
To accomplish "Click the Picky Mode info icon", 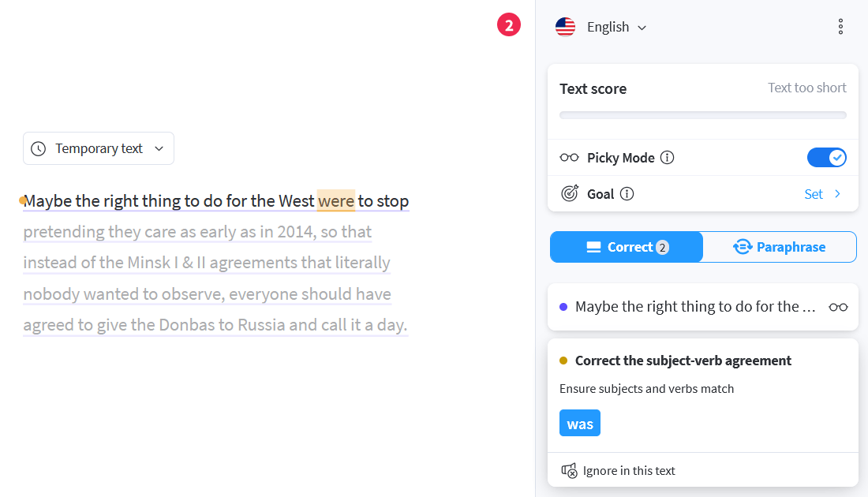I will (x=668, y=158).
